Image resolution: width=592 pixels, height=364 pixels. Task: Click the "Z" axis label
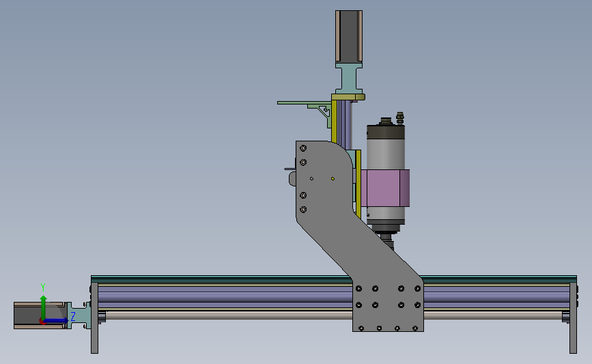coord(73,316)
